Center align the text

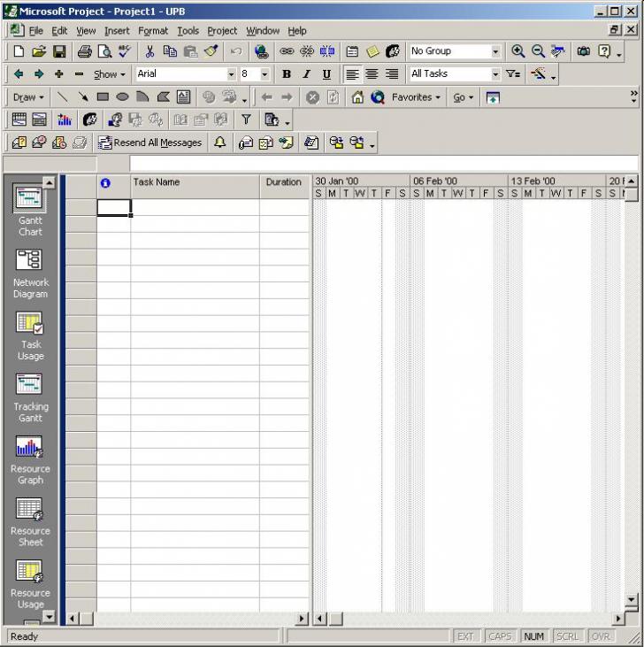372,74
